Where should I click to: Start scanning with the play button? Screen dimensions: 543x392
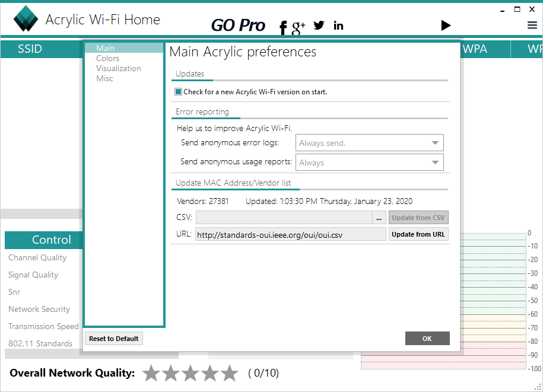(x=446, y=26)
